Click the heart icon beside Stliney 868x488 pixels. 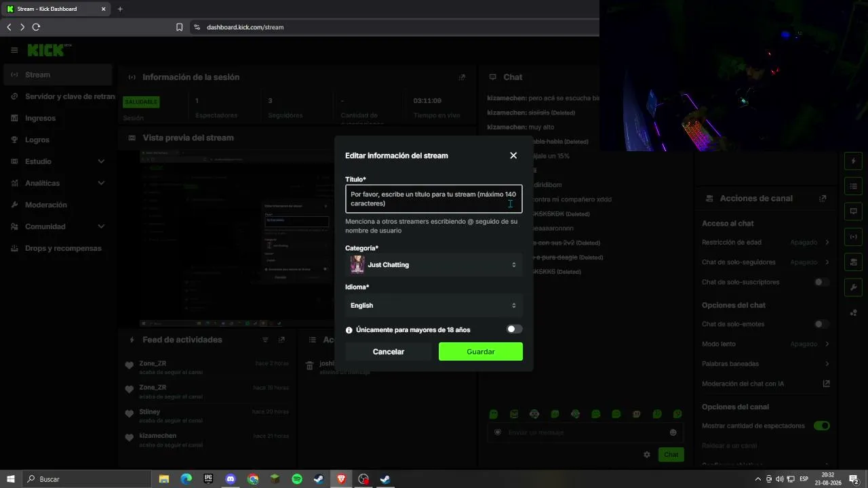pyautogui.click(x=130, y=413)
